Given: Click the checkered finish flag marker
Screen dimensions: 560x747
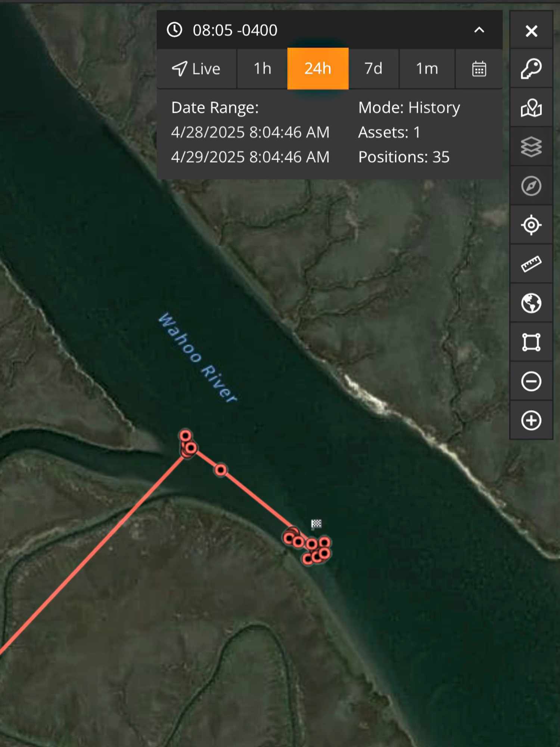Looking at the screenshot, I should (x=316, y=524).
